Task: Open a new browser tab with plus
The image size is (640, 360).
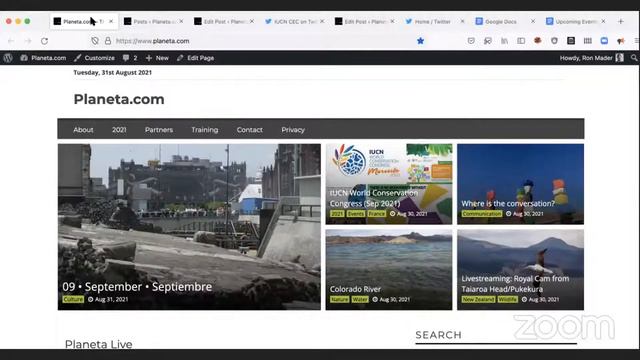Action: (621, 21)
